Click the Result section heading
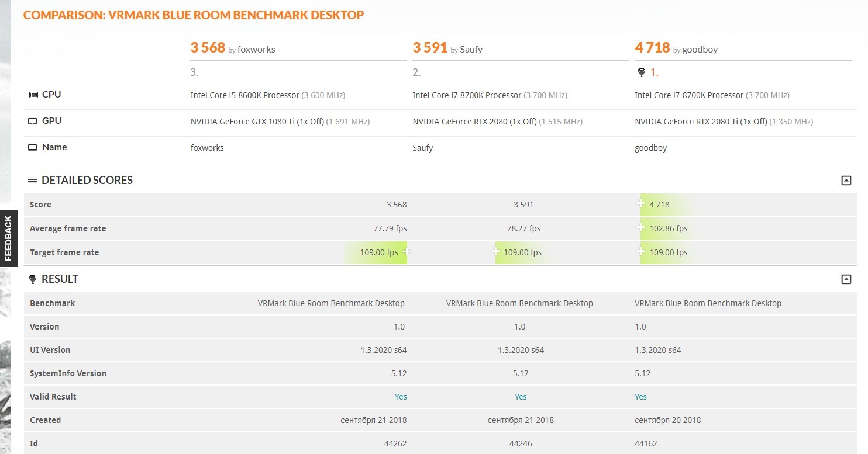This screenshot has width=868, height=454. point(60,279)
